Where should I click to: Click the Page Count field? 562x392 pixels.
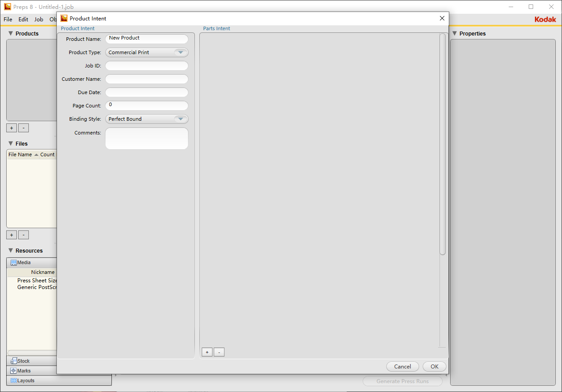(146, 106)
